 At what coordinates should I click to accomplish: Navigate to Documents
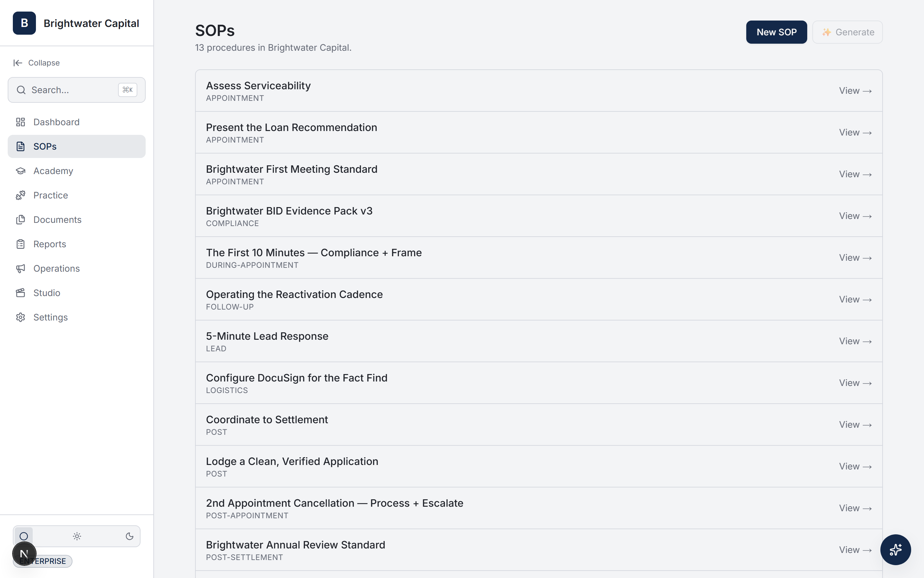click(76, 220)
